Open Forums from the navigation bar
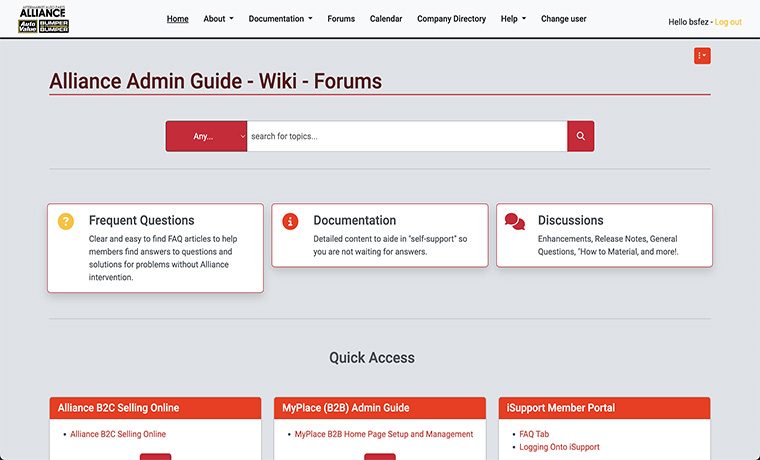Screen dimensions: 760x460 point(341,19)
